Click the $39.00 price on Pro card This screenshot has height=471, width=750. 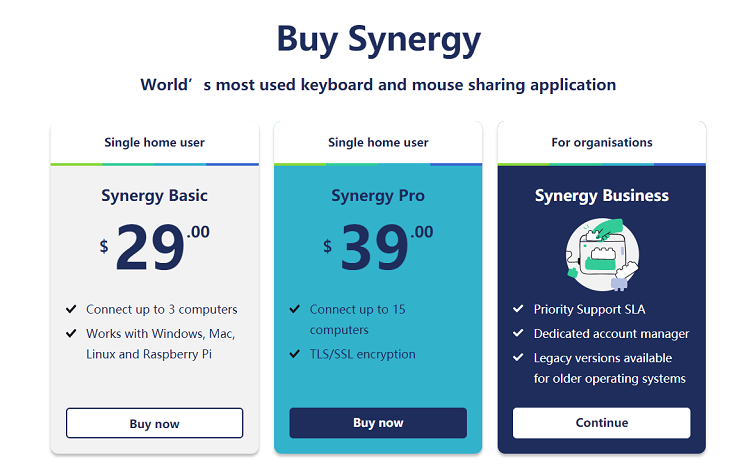(x=378, y=247)
